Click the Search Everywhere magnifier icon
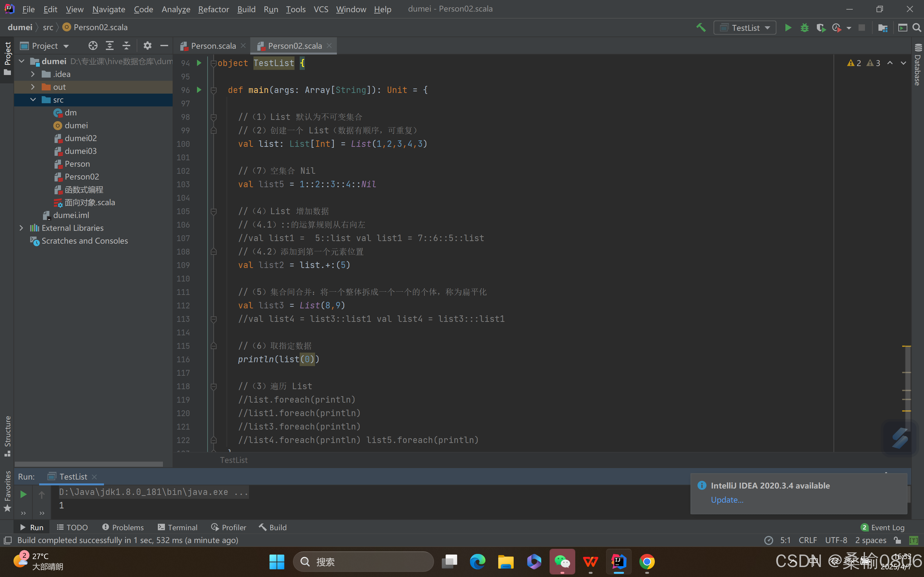The width and height of the screenshot is (924, 577). click(x=917, y=28)
